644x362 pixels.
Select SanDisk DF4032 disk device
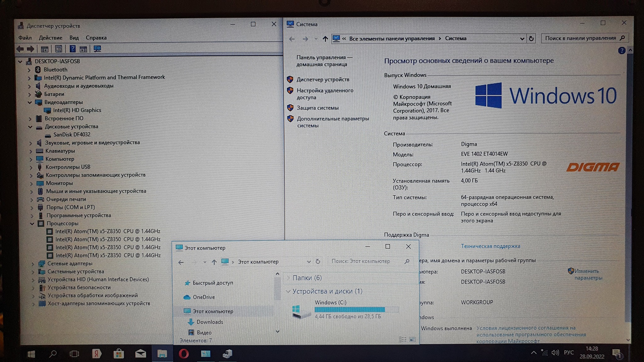point(72,134)
